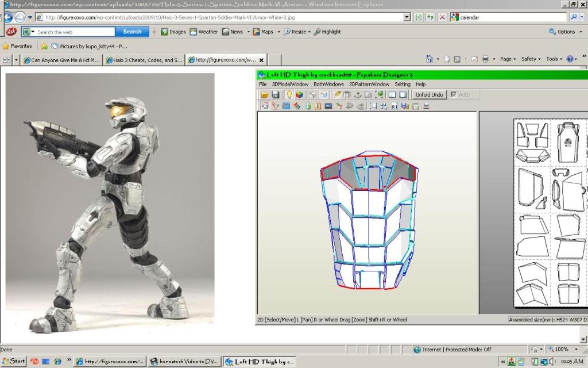This screenshot has height=368, width=588.
Task: Open 'Pictures by kupo_kitty44' favorites link
Action: tap(89, 46)
